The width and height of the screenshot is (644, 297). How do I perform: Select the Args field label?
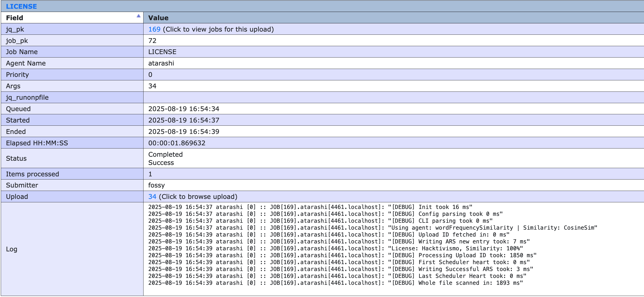[x=13, y=86]
